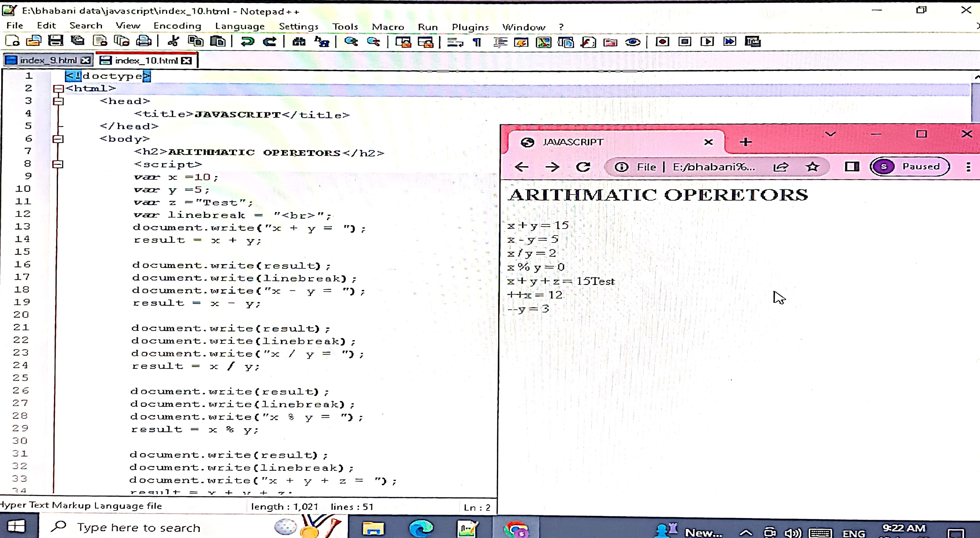The width and height of the screenshot is (980, 538).
Task: Collapse the html fold marker on line 2
Action: 58,89
